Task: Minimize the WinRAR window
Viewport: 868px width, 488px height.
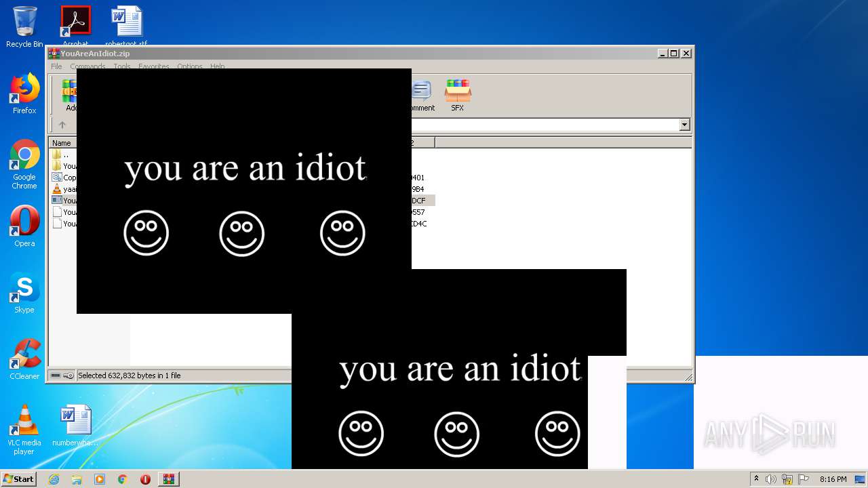Action: pos(663,54)
